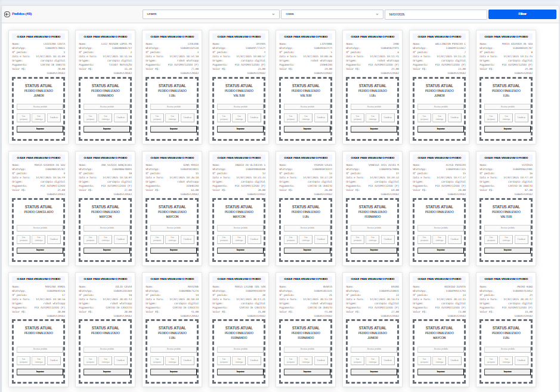Click Imprimir on order 17 card
Screen dimensions: 560x392
(40, 372)
